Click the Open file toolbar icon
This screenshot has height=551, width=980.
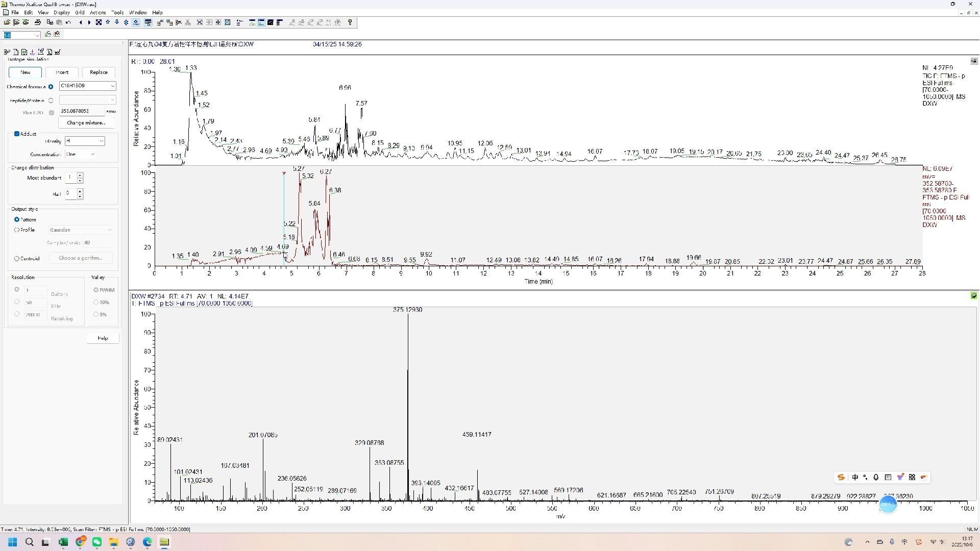point(7,22)
